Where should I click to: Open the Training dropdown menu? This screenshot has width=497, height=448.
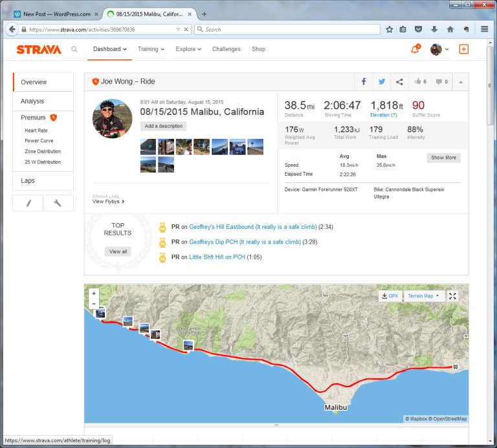151,49
